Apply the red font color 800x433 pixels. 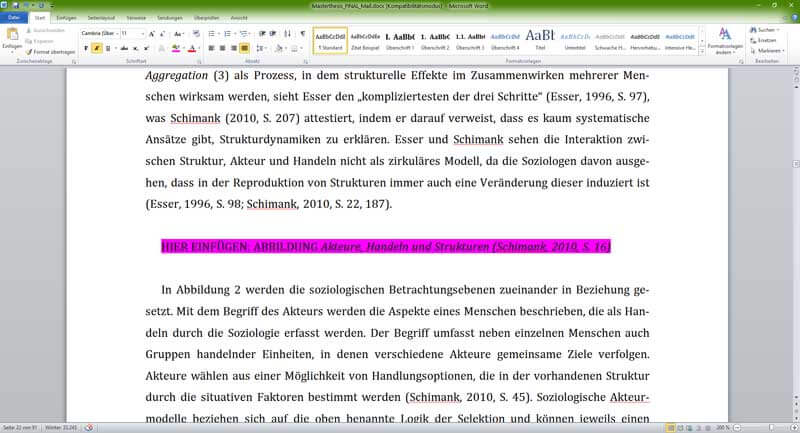pos(192,48)
